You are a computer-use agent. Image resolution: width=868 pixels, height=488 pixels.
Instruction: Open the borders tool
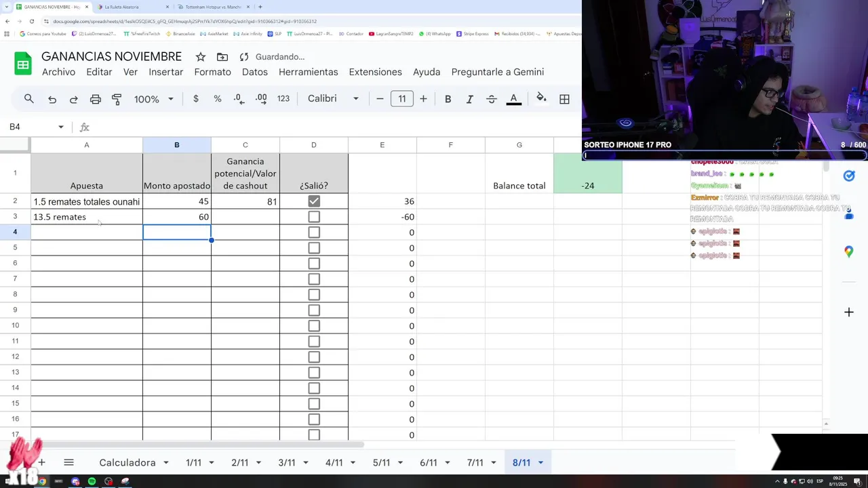click(564, 99)
